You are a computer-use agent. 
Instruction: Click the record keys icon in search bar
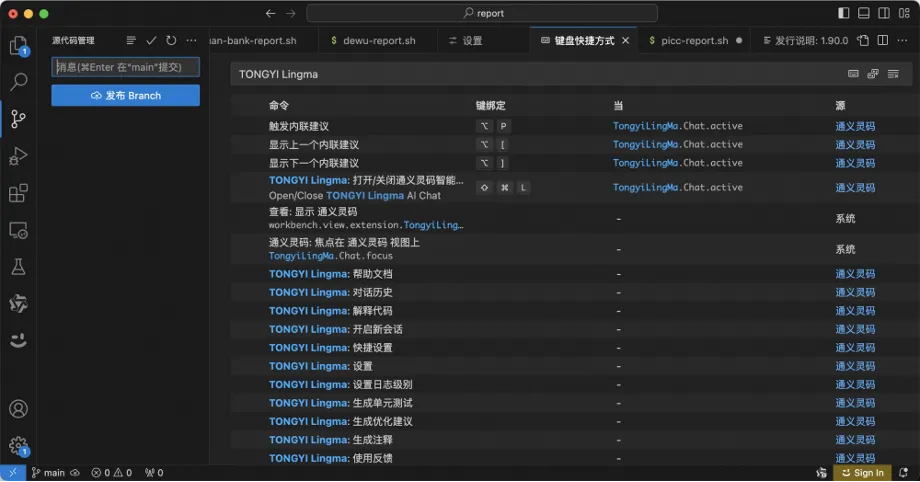point(853,74)
